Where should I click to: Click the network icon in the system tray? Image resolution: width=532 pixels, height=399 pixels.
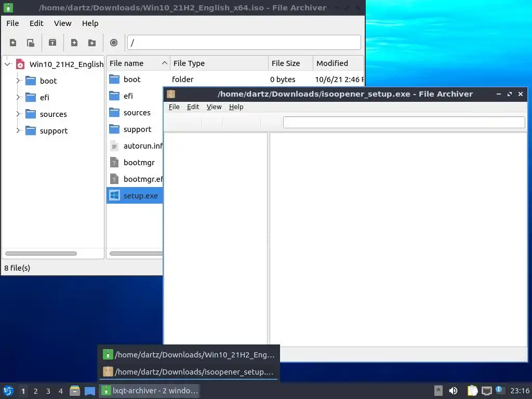[x=486, y=391]
